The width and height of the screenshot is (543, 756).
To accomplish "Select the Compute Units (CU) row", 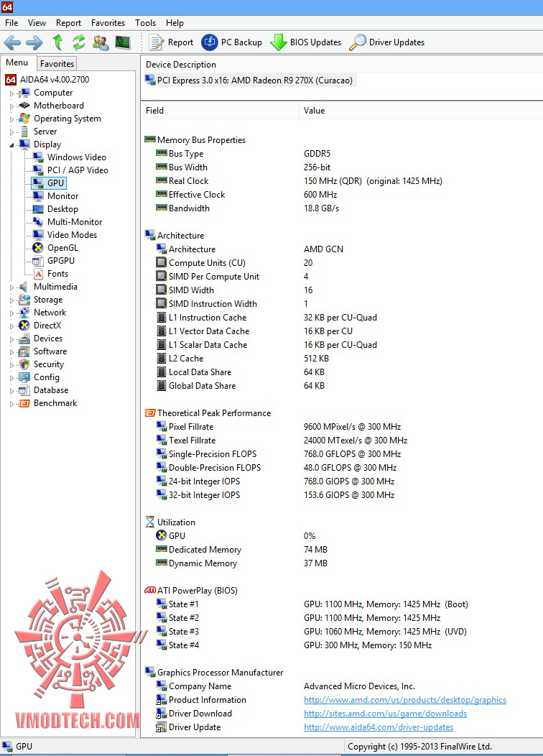I will point(342,263).
